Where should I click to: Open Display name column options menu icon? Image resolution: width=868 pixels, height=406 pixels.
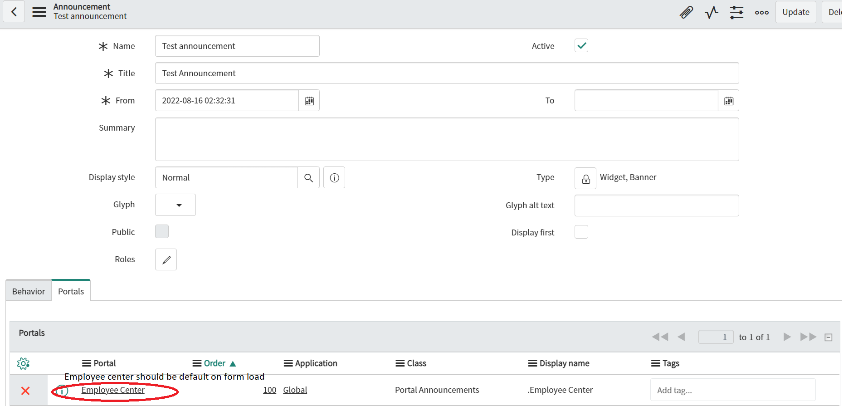pyautogui.click(x=532, y=363)
